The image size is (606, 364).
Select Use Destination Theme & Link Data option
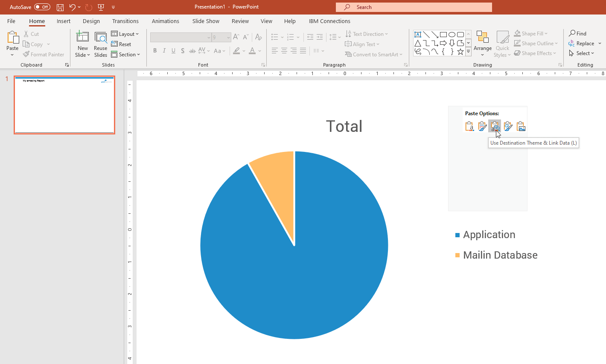coord(495,126)
